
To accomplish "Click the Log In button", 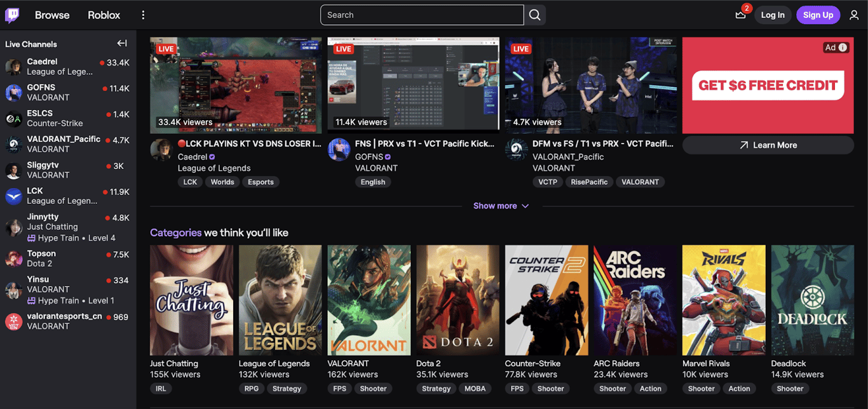I will click(x=773, y=15).
